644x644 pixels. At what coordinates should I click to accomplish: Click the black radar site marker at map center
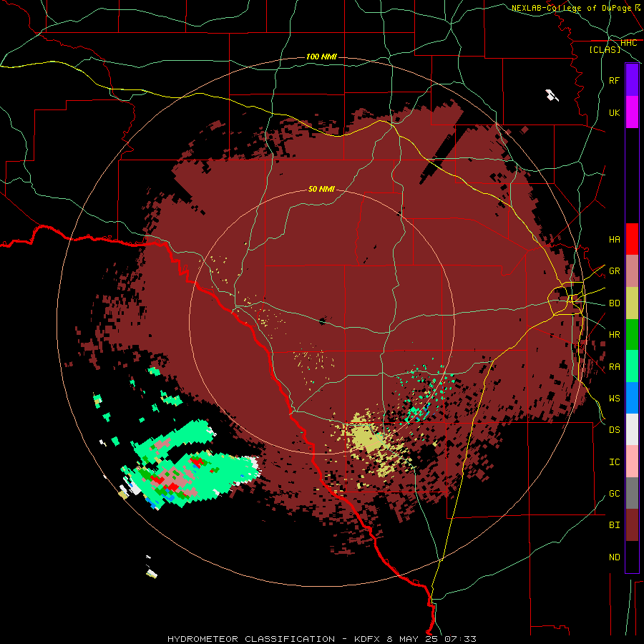[323, 321]
